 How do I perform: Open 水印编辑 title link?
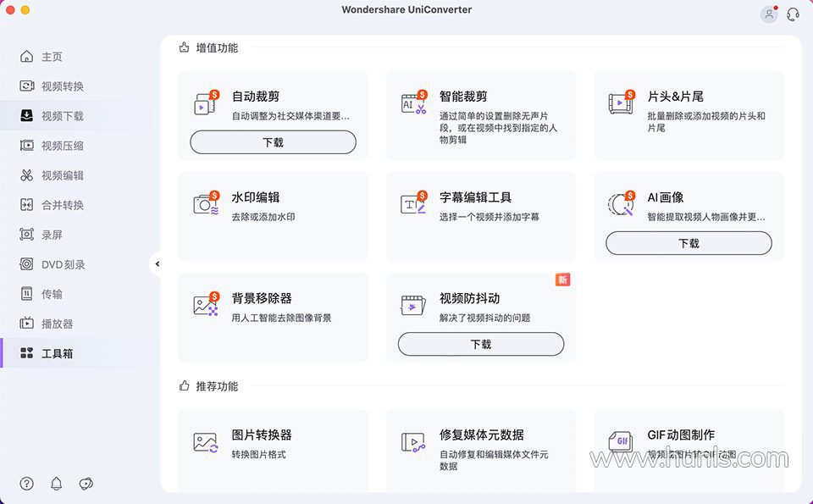(256, 197)
